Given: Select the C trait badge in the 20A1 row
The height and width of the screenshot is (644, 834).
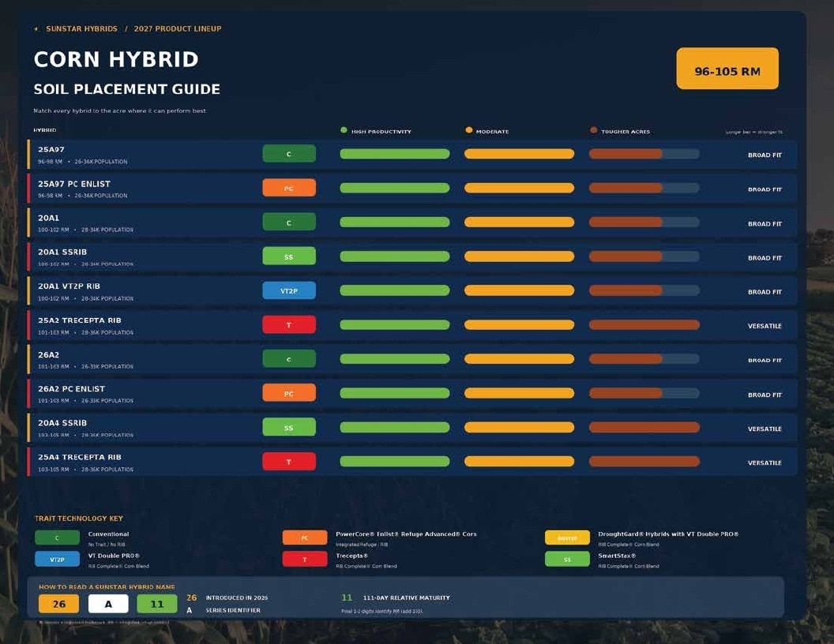Looking at the screenshot, I should [x=289, y=222].
